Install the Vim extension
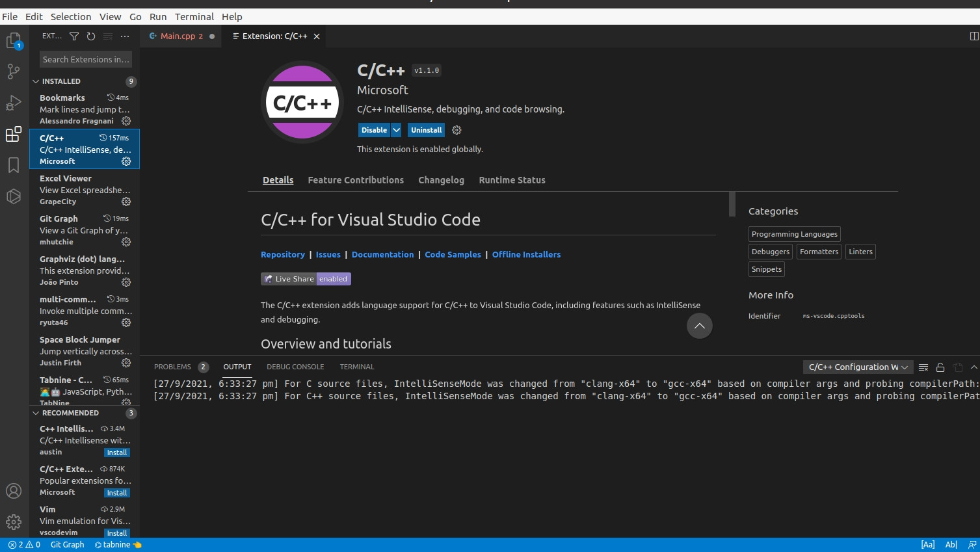Image resolution: width=980 pixels, height=552 pixels. [117, 533]
